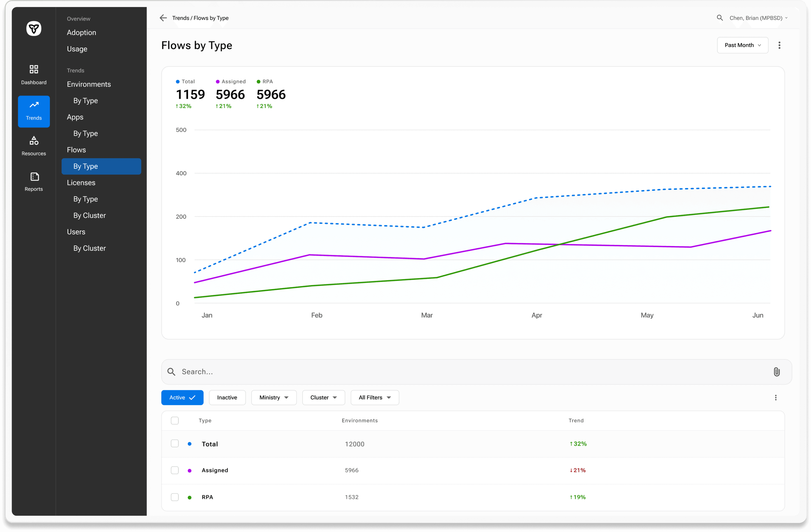Toggle the Active filter button

182,397
